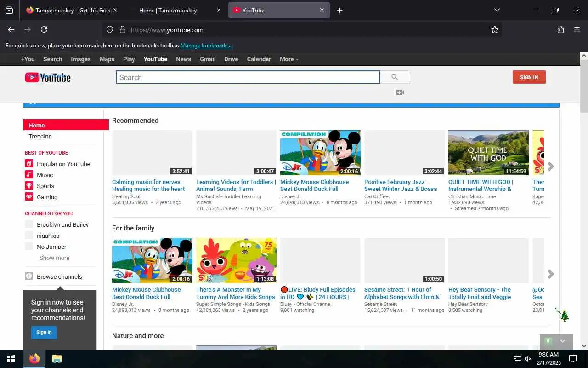List all tabs with the chevron
588x368 pixels.
pos(497,10)
